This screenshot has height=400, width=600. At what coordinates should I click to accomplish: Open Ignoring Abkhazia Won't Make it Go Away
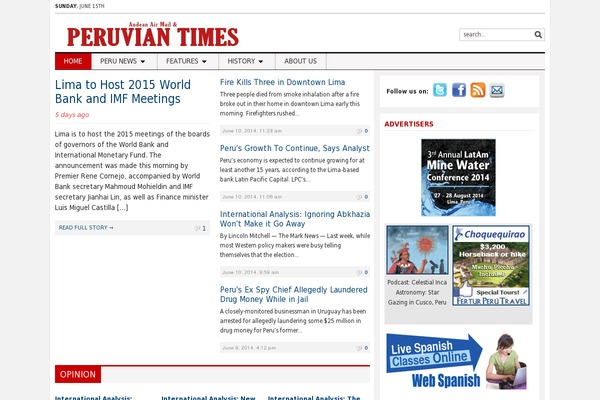295,219
